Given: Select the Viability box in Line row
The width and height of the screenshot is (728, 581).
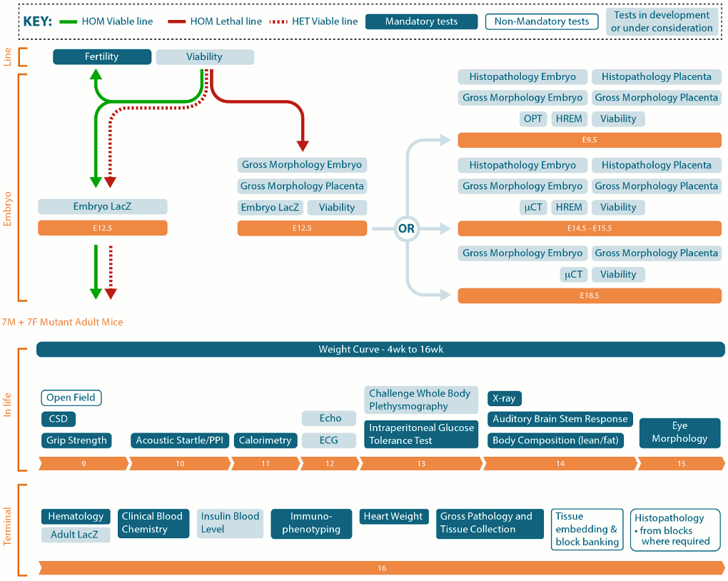Looking at the screenshot, I should click(205, 56).
